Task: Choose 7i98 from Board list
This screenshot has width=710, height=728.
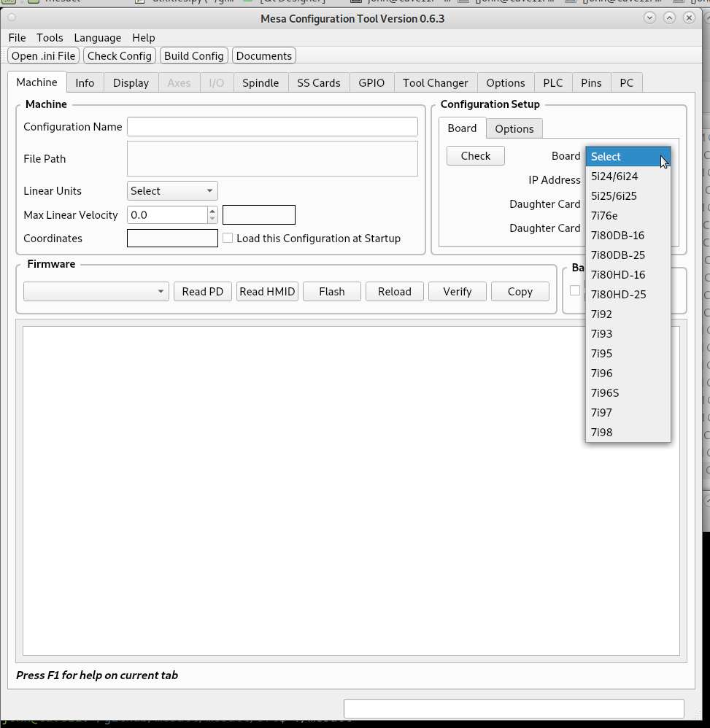Action: click(x=628, y=433)
